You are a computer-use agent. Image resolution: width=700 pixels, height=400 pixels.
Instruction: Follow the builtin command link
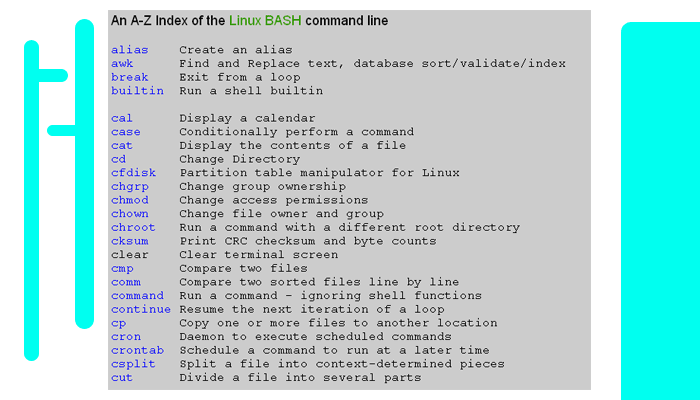tap(136, 90)
